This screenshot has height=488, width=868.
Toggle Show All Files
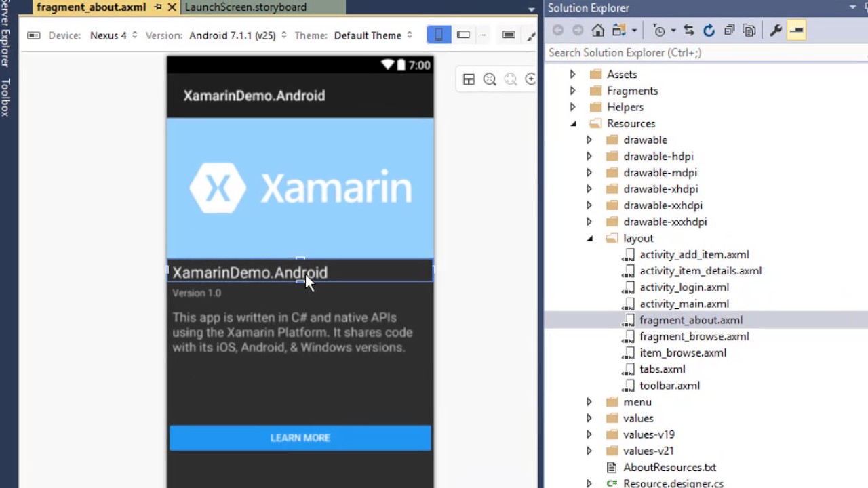(x=749, y=30)
